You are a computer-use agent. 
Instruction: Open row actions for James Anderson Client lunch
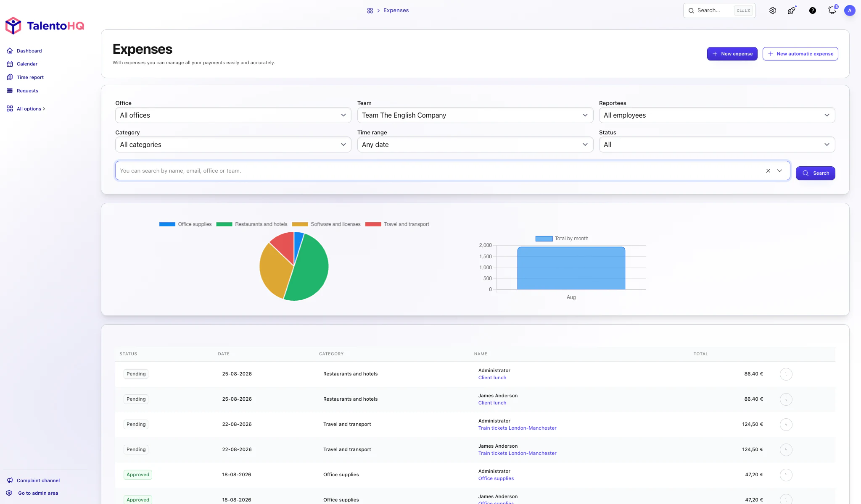[786, 399]
